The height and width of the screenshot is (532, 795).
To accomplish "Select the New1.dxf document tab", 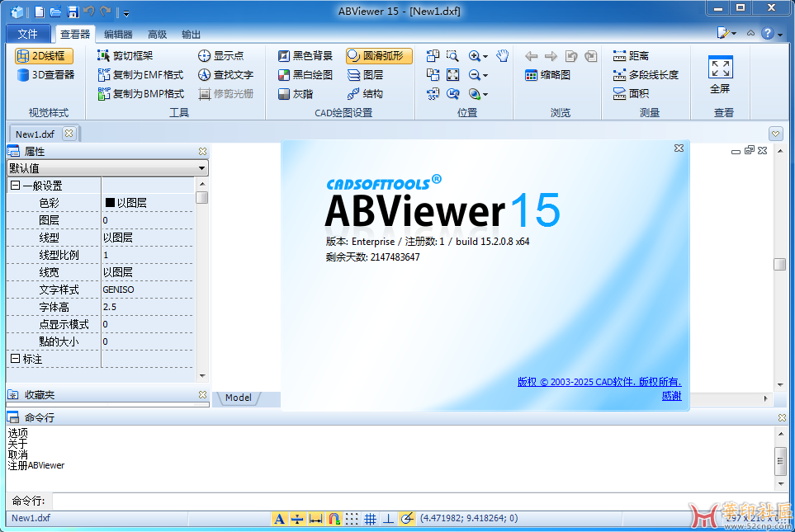I will [x=35, y=134].
